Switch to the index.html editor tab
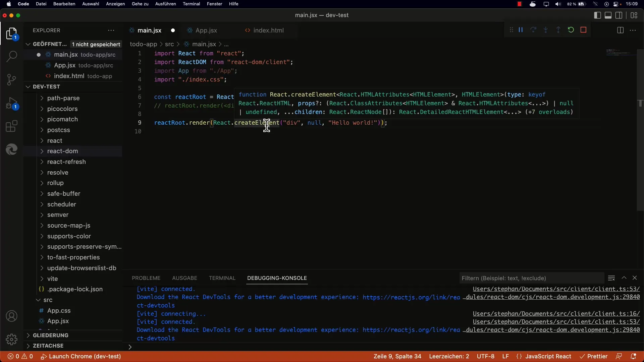 coord(268,30)
